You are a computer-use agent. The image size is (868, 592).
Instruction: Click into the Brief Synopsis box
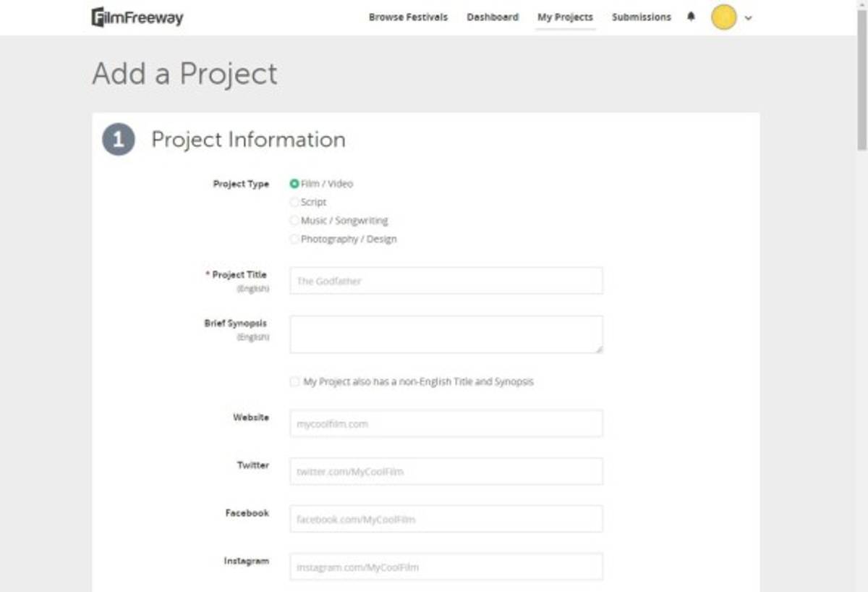[446, 334]
